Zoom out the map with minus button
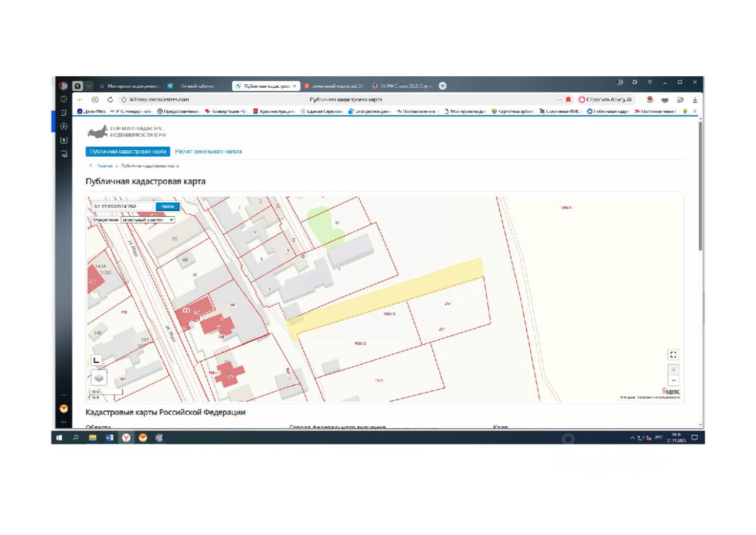The width and height of the screenshot is (756, 535). (x=673, y=381)
